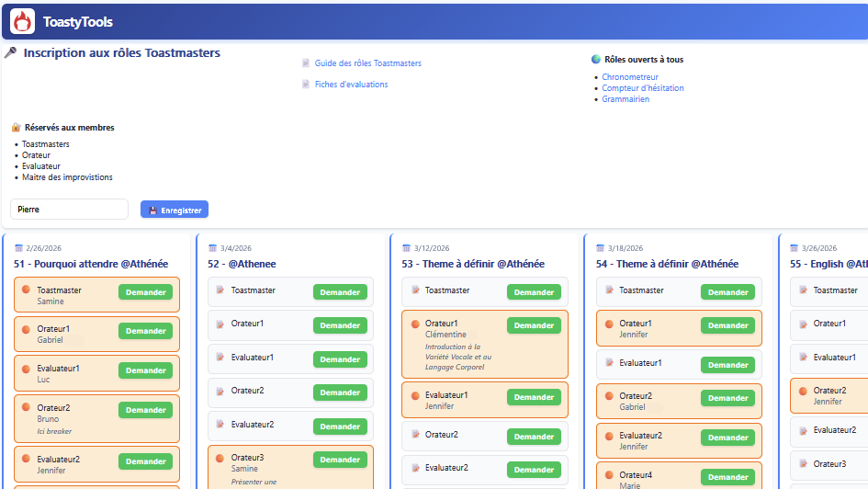Image resolution: width=868 pixels, height=489 pixels.
Task: Follow the Chronometreur role link
Action: pyautogui.click(x=630, y=77)
